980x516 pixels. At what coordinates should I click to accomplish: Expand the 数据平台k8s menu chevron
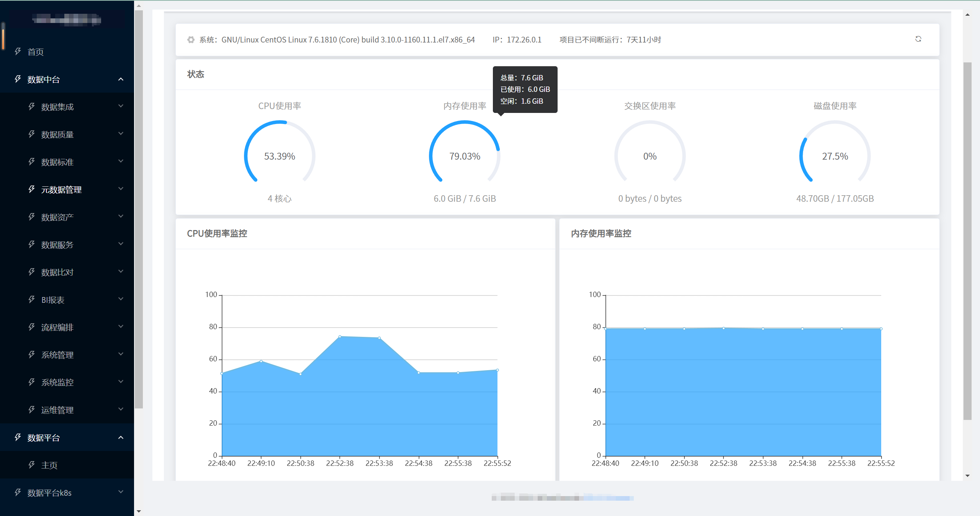(x=121, y=492)
